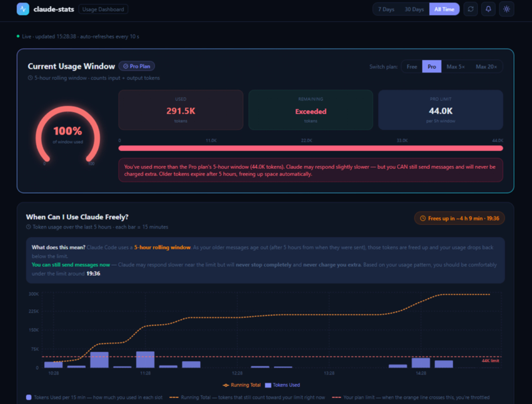
Task: Click the clock icon in Frees up badge
Action: point(423,218)
